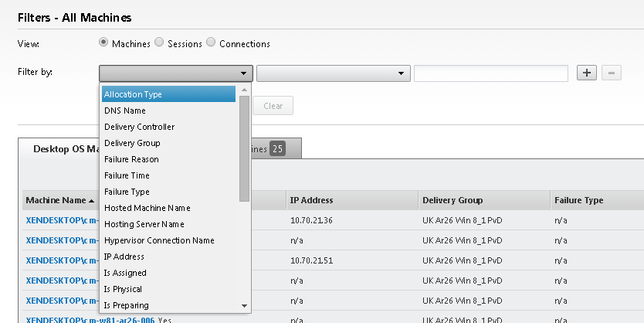The width and height of the screenshot is (644, 323).
Task: Click the filter value text field
Action: [491, 73]
